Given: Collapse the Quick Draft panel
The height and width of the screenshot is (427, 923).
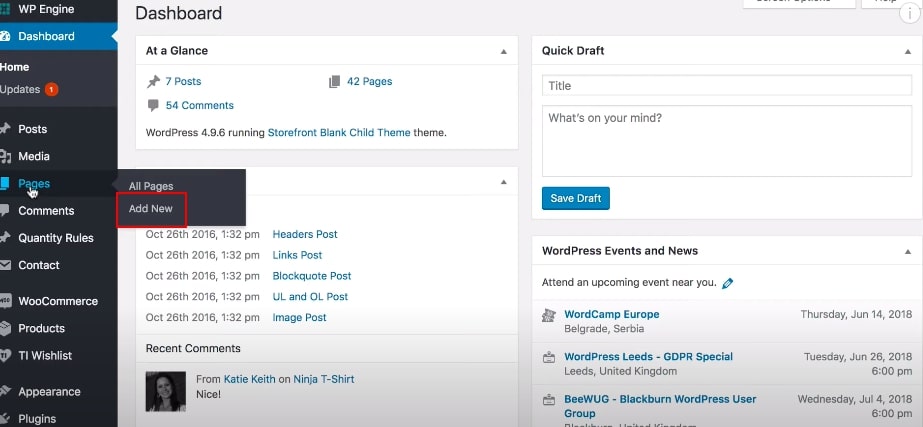Looking at the screenshot, I should [907, 50].
